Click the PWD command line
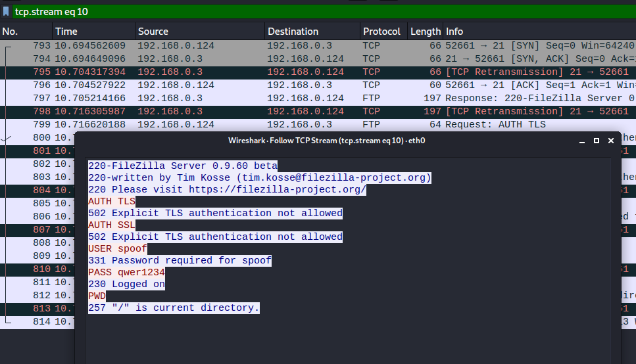Screen dimensions: 636x364 click(97, 296)
